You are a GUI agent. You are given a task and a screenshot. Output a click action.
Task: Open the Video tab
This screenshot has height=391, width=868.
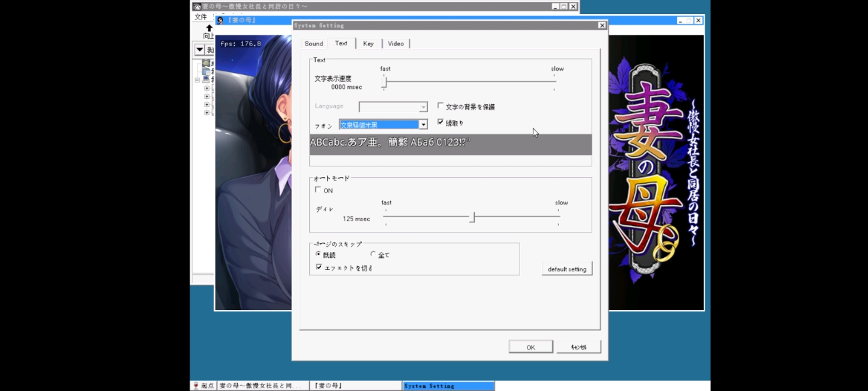click(x=396, y=43)
